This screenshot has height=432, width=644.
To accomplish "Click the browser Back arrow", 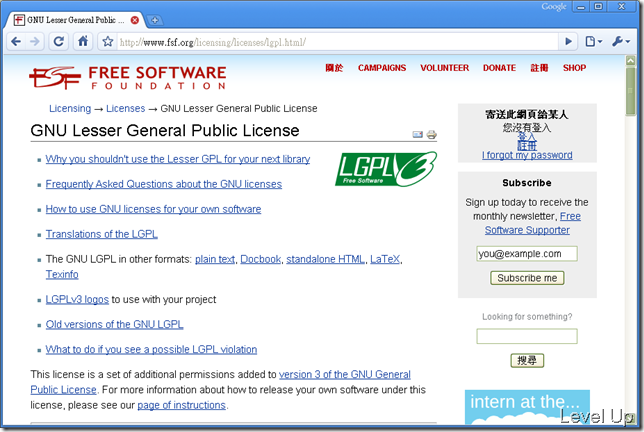I will point(16,41).
